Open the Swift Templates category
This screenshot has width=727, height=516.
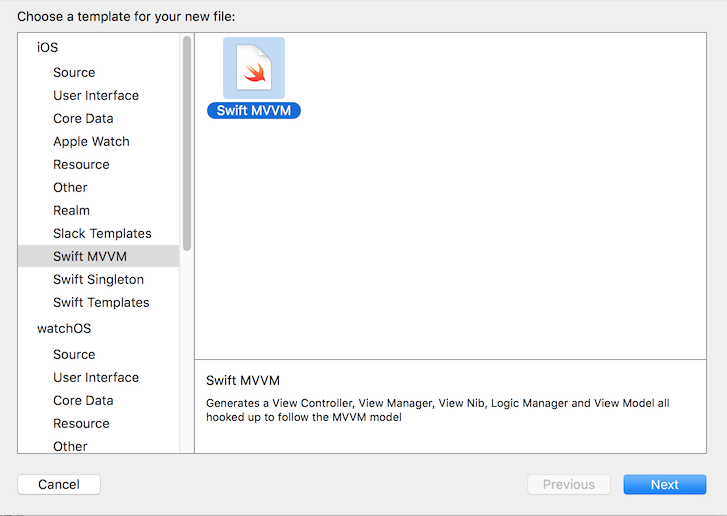(x=101, y=302)
